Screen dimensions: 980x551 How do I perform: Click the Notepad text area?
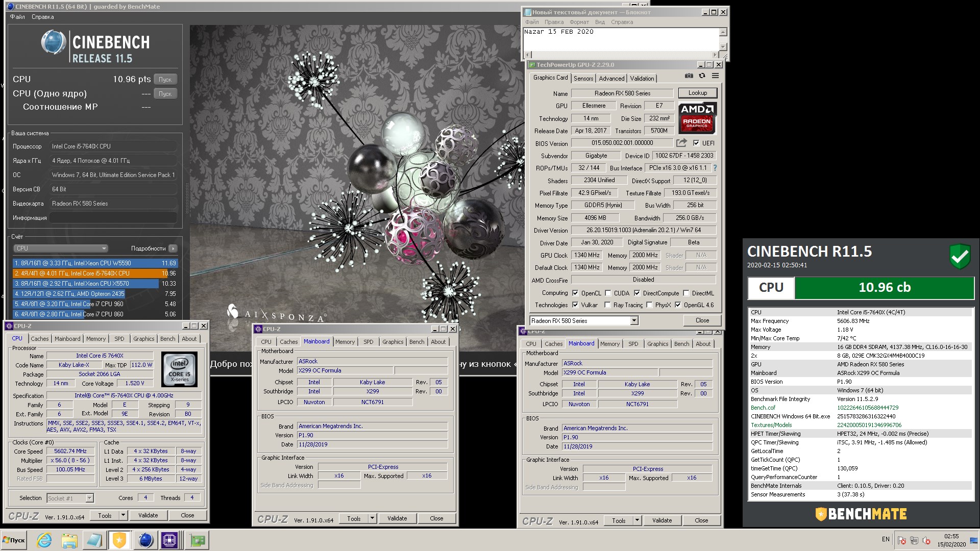621,39
